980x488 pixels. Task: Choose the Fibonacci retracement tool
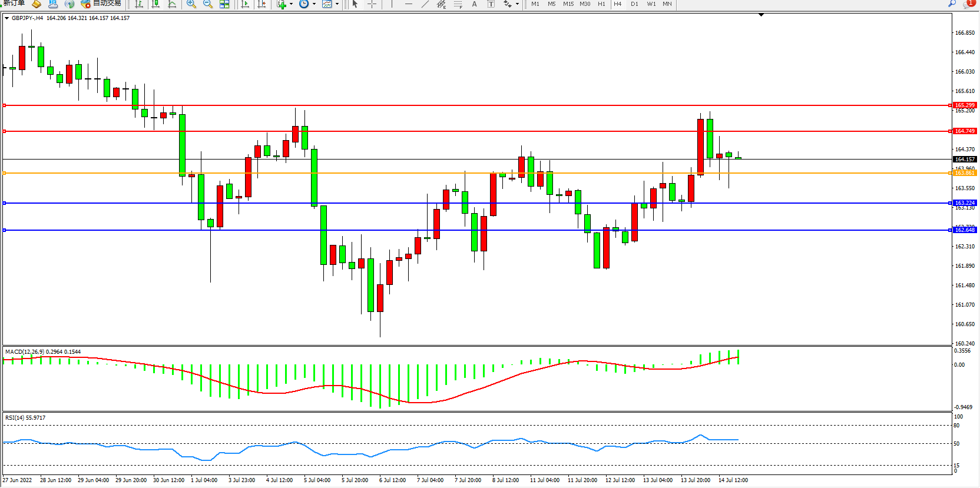[458, 4]
